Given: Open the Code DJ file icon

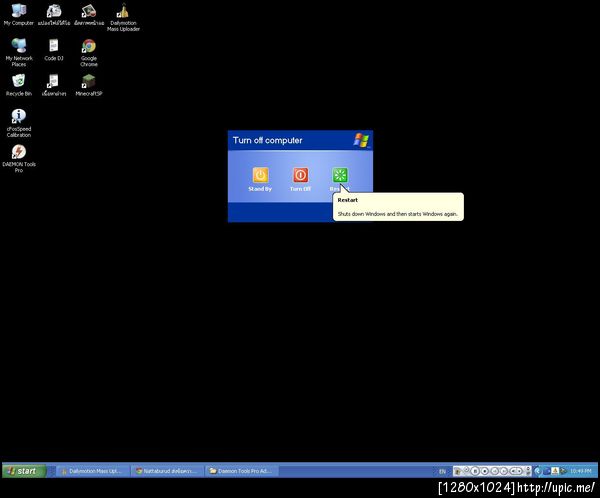Looking at the screenshot, I should (54, 50).
